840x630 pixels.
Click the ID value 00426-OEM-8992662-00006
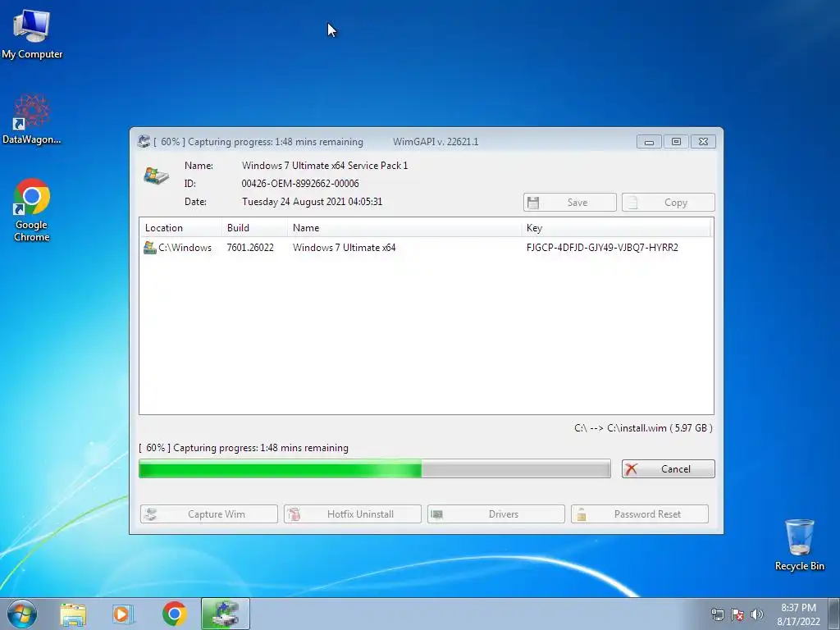pyautogui.click(x=300, y=183)
